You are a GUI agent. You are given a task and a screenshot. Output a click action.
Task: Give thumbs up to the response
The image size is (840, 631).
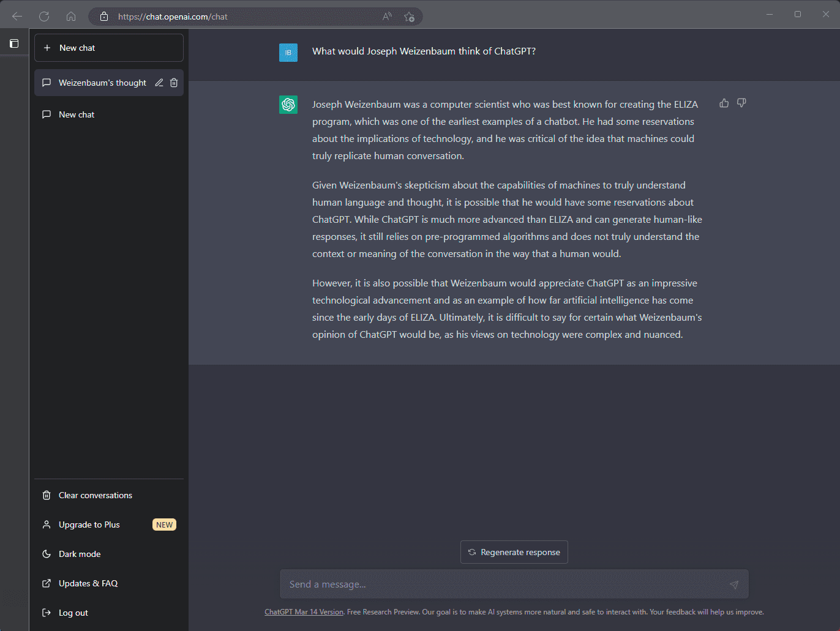724,103
